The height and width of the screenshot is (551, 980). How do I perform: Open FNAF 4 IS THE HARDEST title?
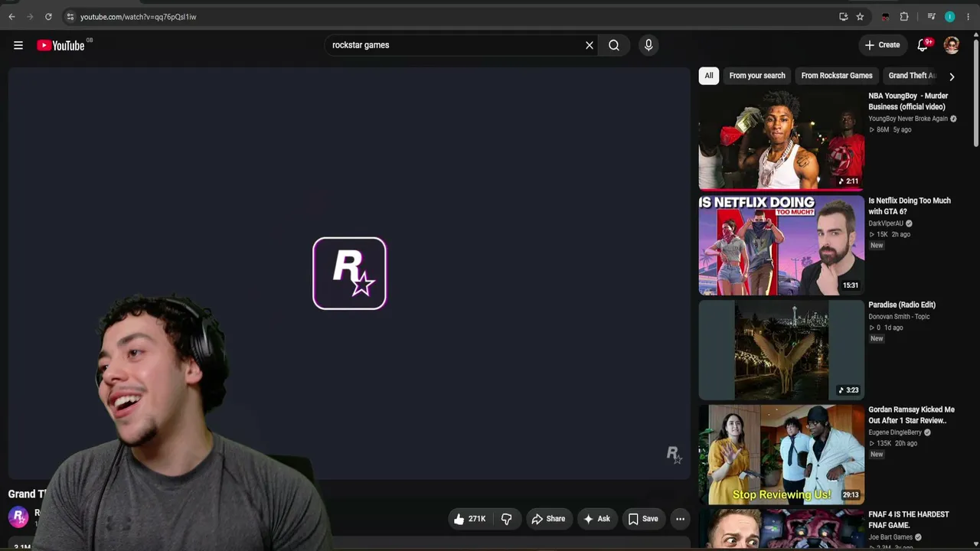click(909, 520)
